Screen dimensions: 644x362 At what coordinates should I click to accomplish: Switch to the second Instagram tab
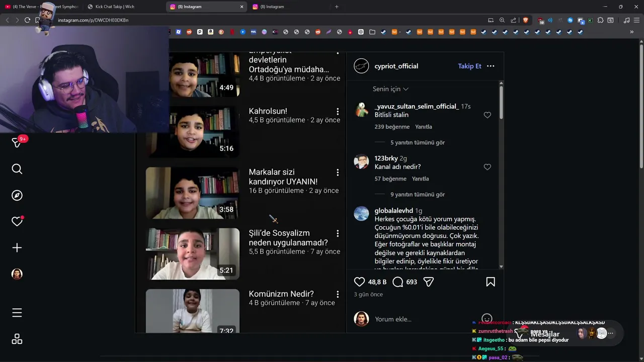point(289,7)
